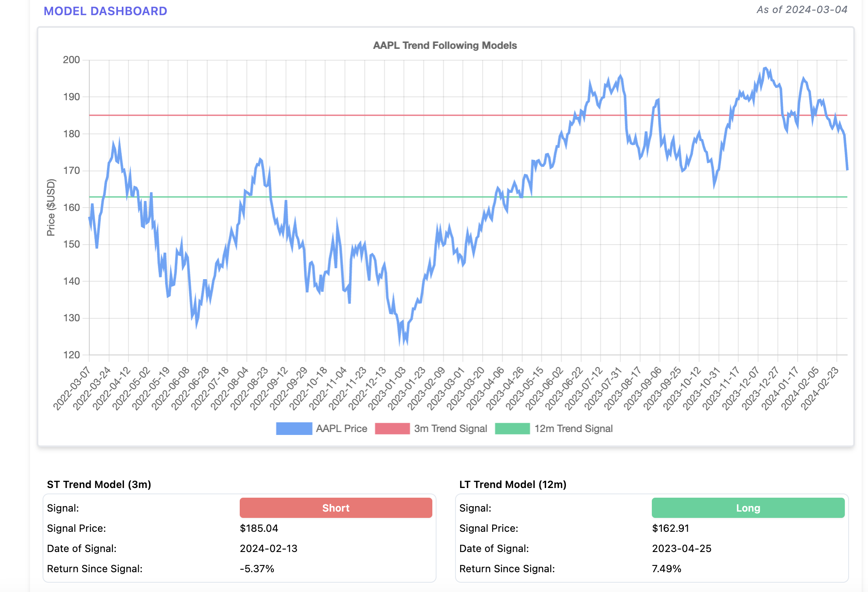The image size is (868, 592).
Task: Click the 120 y-axis tick label
Action: tap(72, 355)
